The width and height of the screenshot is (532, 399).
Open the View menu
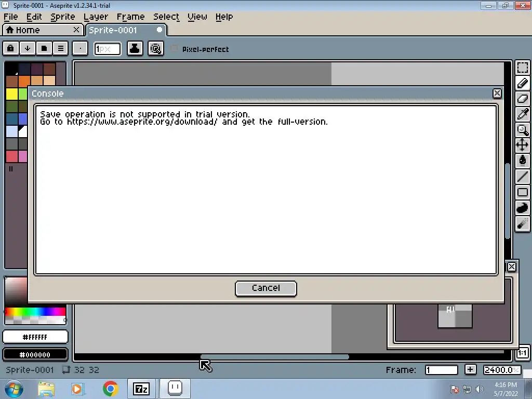point(197,17)
